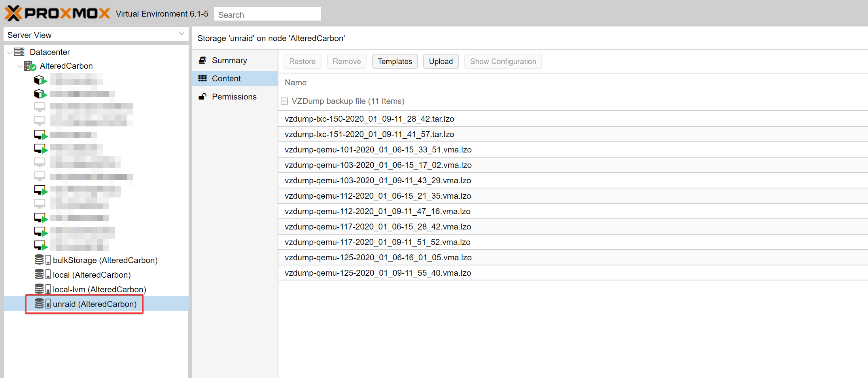Open local (AlteredCarbon) storage
Viewport: 868px width, 378px height.
coord(92,275)
